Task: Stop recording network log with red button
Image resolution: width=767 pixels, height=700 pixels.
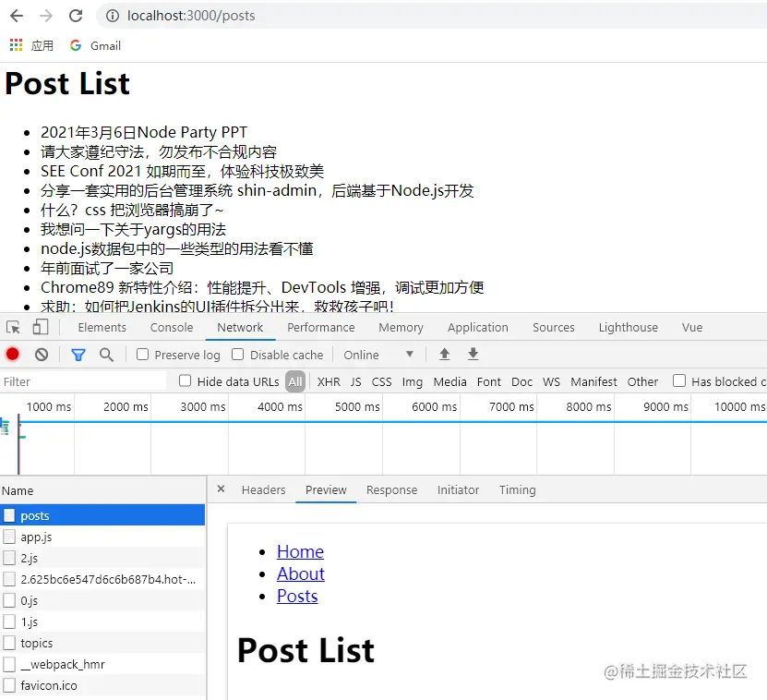Action: tap(13, 354)
